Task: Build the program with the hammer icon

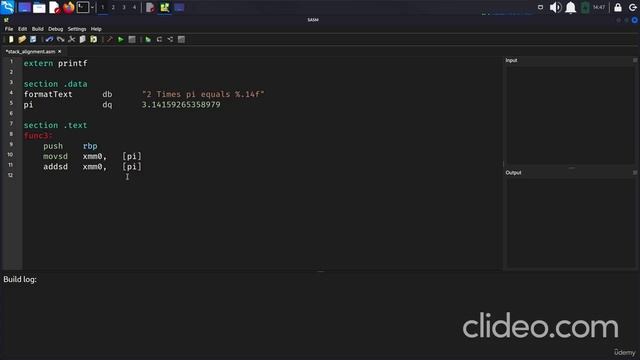Action: 109,39
